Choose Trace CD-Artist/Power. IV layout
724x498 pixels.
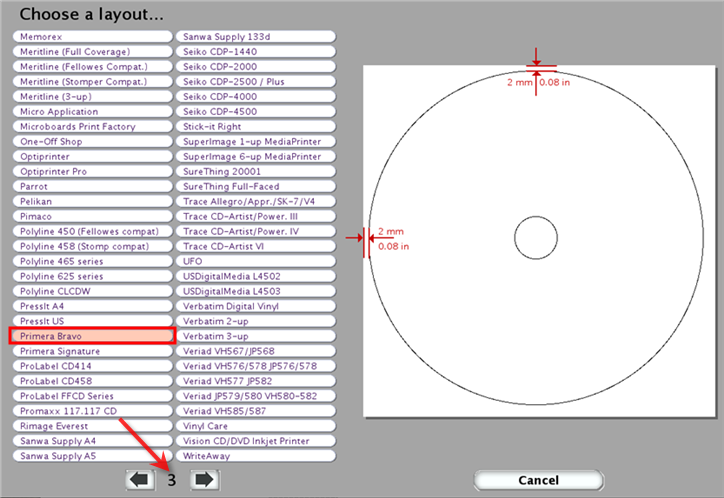tap(256, 231)
